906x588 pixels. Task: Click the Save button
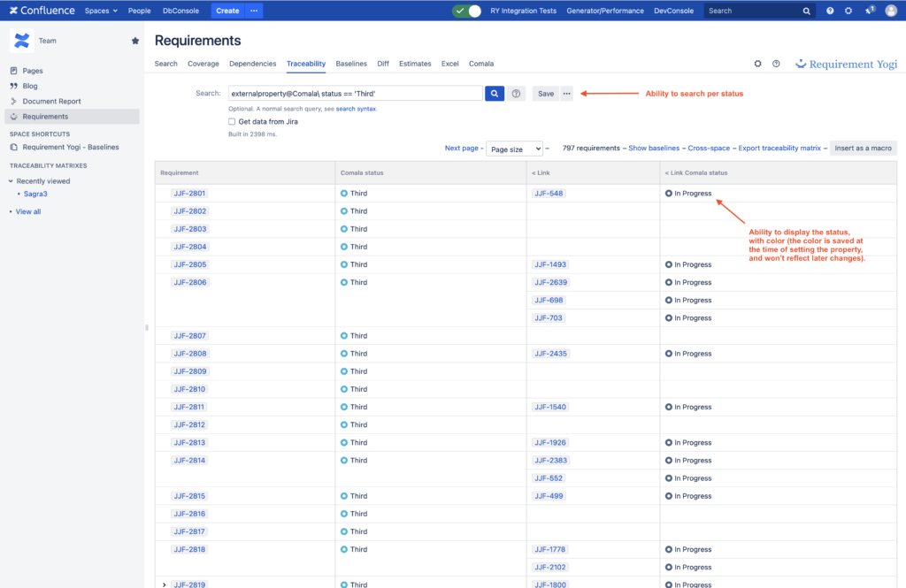click(x=545, y=92)
